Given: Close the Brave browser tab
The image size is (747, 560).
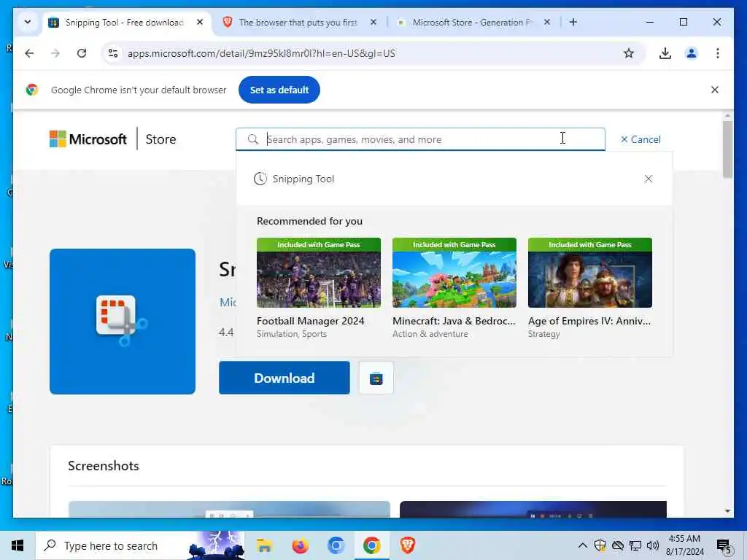Looking at the screenshot, I should pos(373,22).
